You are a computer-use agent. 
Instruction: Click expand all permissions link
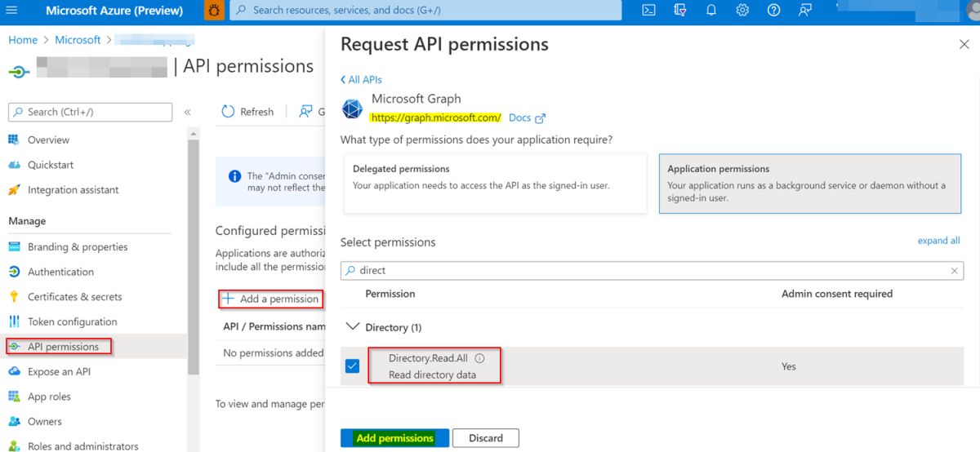(938, 241)
